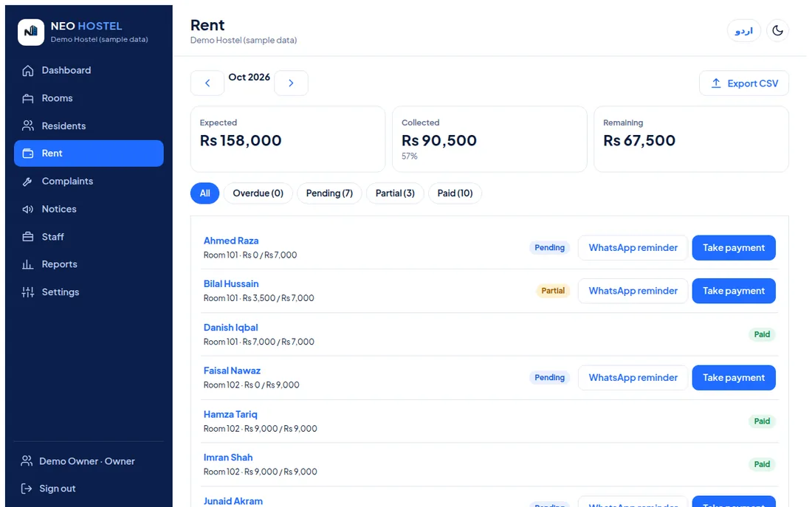Open the Dashboard menu item
Screen dimensions: 812x507
(x=89, y=70)
